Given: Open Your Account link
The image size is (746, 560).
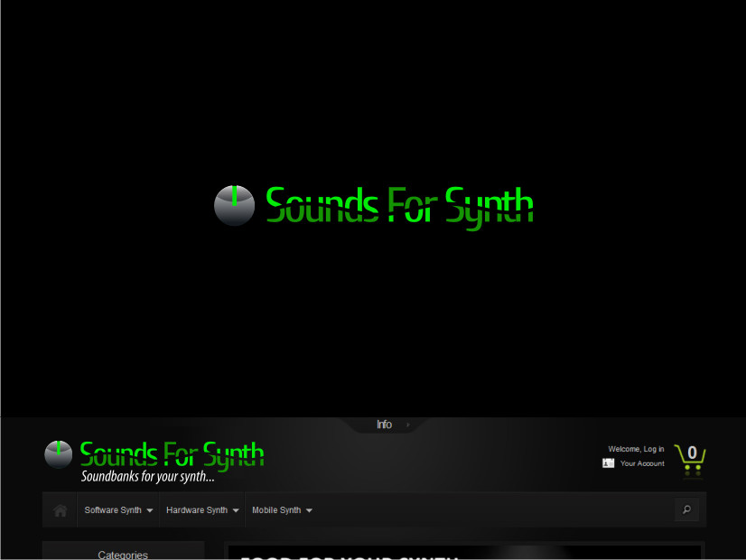Looking at the screenshot, I should 642,463.
